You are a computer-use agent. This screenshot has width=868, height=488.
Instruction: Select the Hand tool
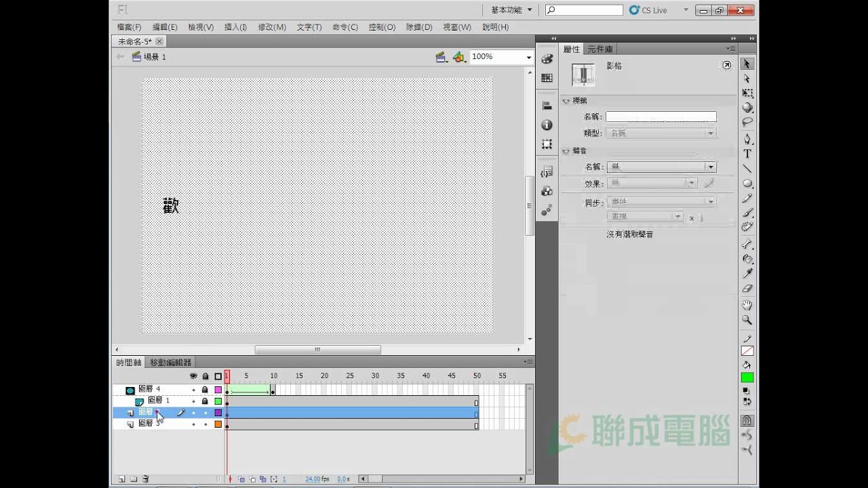(747, 306)
